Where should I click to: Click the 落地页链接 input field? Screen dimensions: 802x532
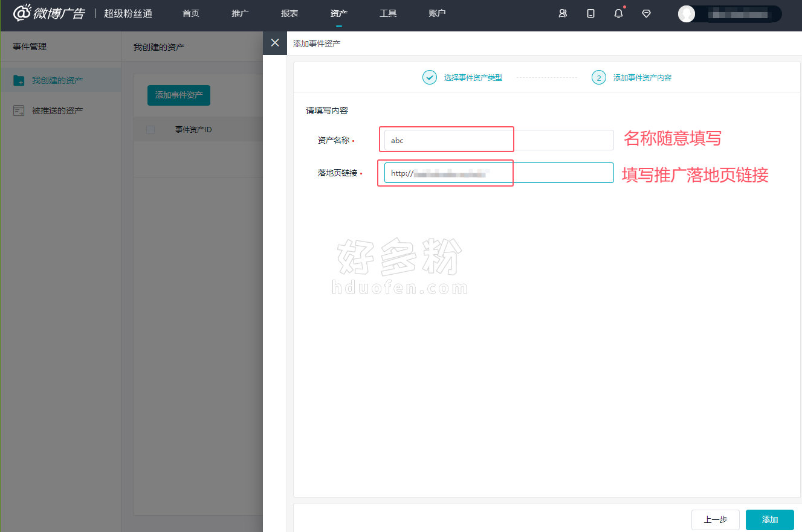tap(499, 173)
